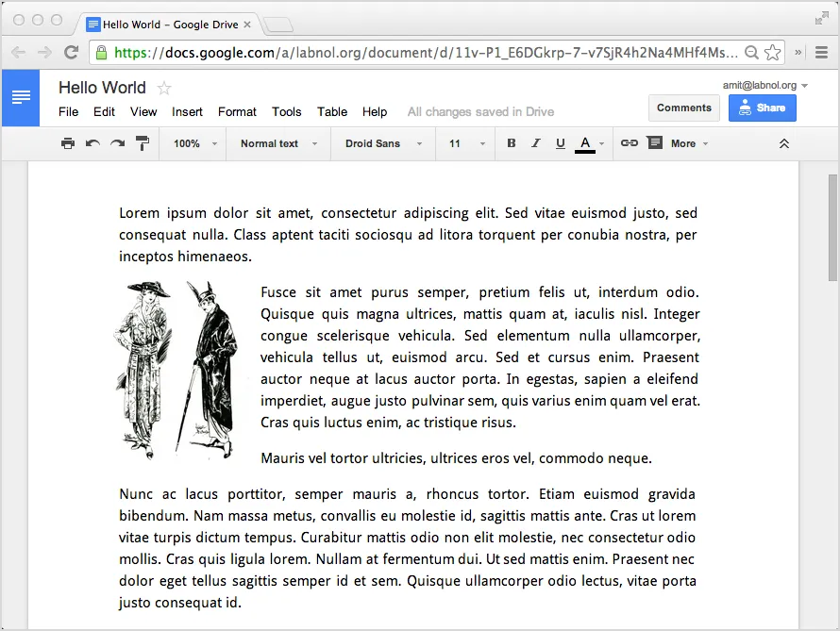Open Comments for the document

coord(683,108)
